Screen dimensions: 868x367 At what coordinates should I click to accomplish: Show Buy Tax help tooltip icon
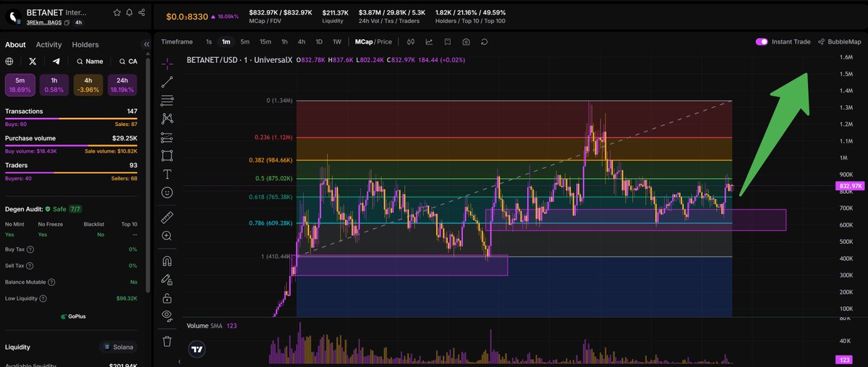[30, 249]
